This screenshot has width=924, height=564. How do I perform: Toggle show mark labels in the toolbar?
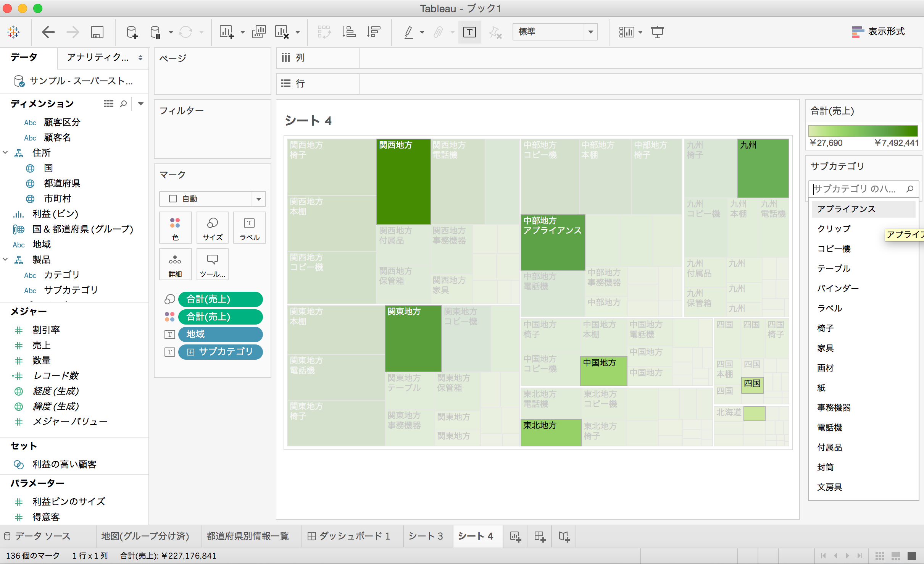(469, 32)
